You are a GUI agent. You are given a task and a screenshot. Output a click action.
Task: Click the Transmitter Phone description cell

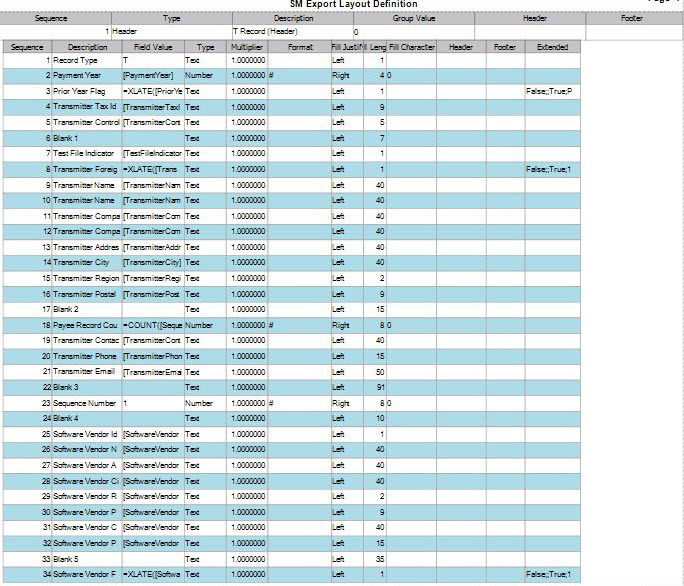pos(84,356)
